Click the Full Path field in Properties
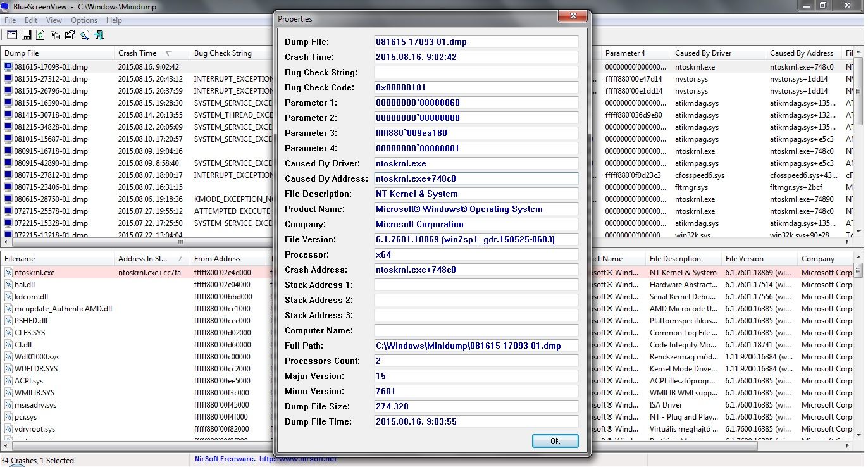The image size is (868, 467). 476,346
